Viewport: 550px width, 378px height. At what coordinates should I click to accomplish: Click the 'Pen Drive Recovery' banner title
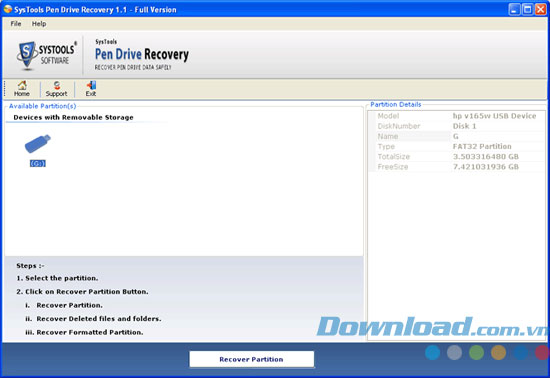[x=142, y=54]
